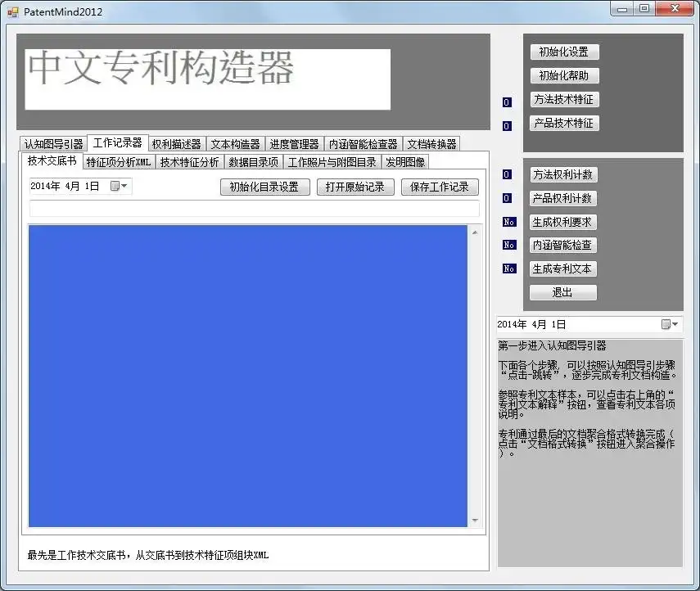Click 方法技术特征 button

564,99
